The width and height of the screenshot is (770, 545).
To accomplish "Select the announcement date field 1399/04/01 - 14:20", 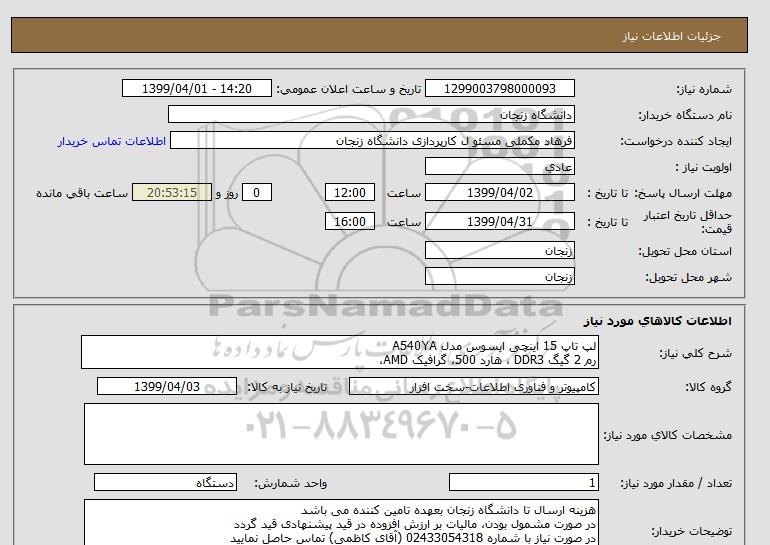I will (x=196, y=88).
